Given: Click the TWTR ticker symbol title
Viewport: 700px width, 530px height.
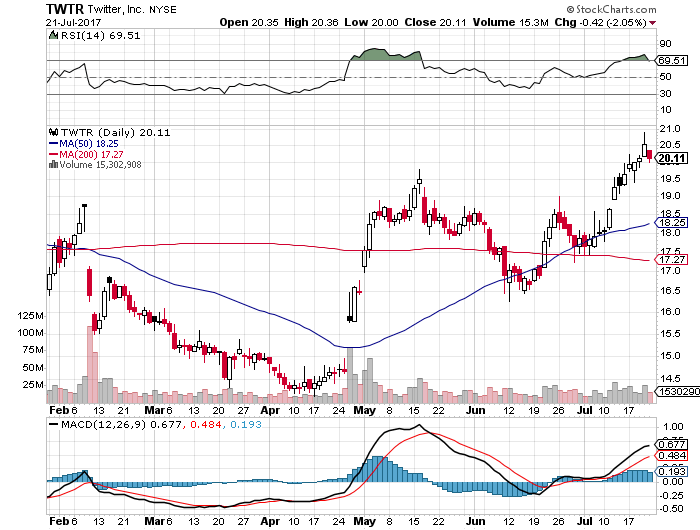Looking at the screenshot, I should tap(65, 9).
